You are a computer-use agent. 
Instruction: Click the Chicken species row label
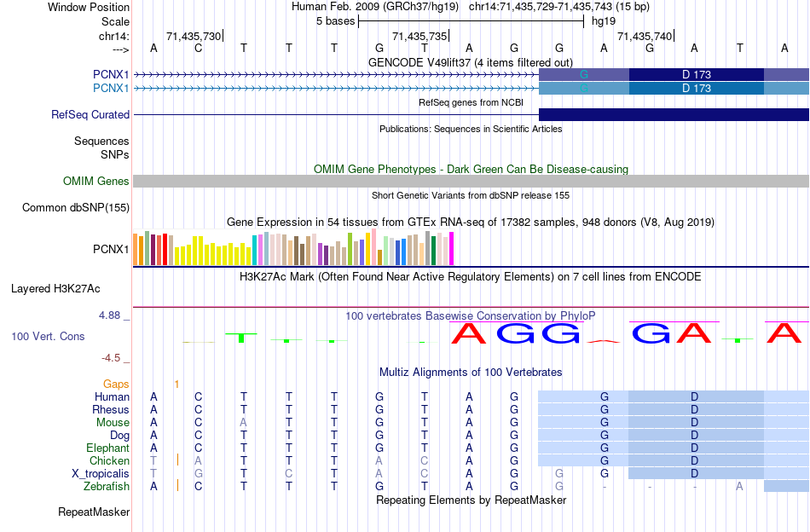(x=109, y=460)
